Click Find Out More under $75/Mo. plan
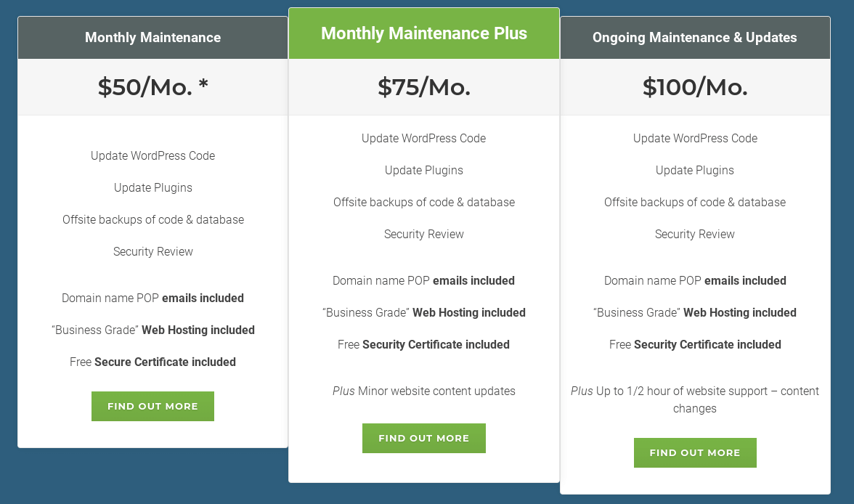This screenshot has width=854, height=504. pos(423,439)
